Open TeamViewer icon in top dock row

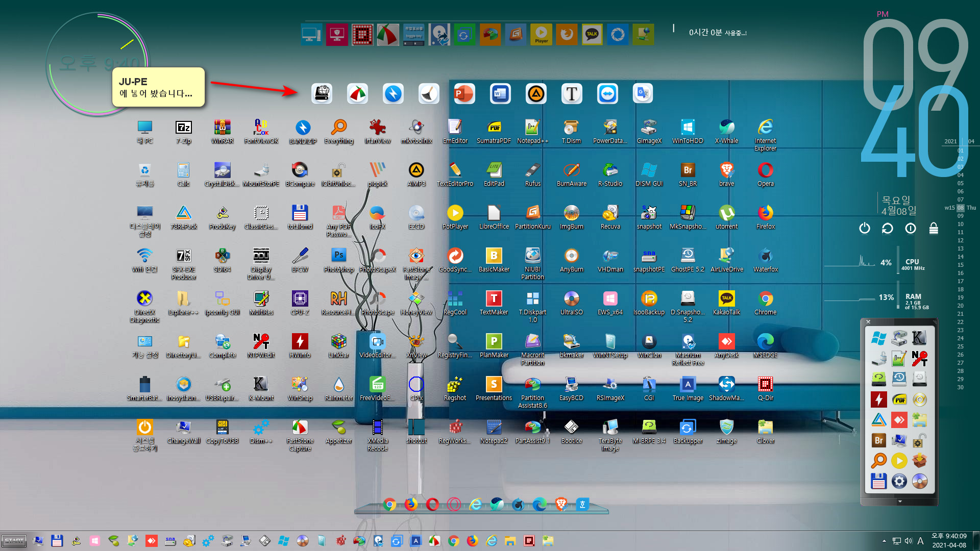coord(607,94)
